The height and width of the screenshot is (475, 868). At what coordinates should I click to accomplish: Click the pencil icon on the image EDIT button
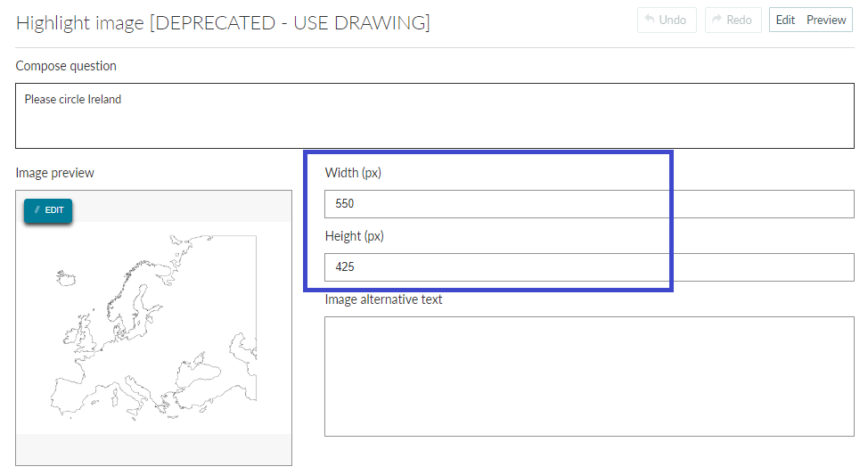coord(37,209)
